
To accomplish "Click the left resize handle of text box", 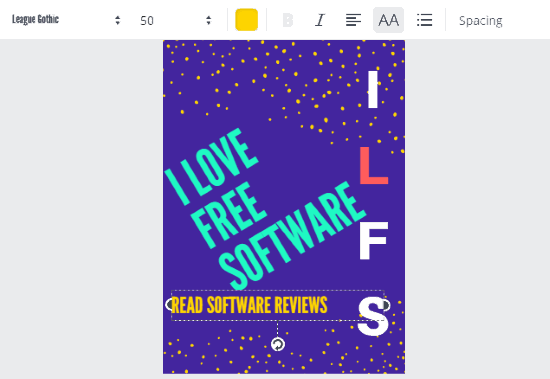I will click(169, 304).
